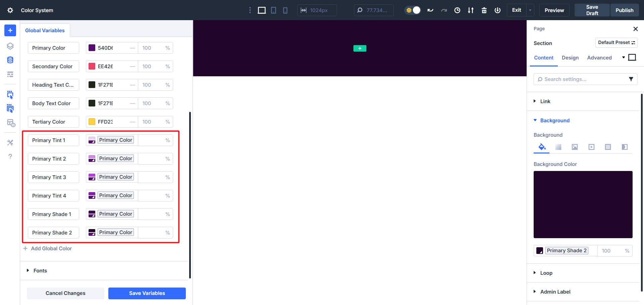Enable the background mask option
The image size is (644, 305).
click(x=624, y=147)
